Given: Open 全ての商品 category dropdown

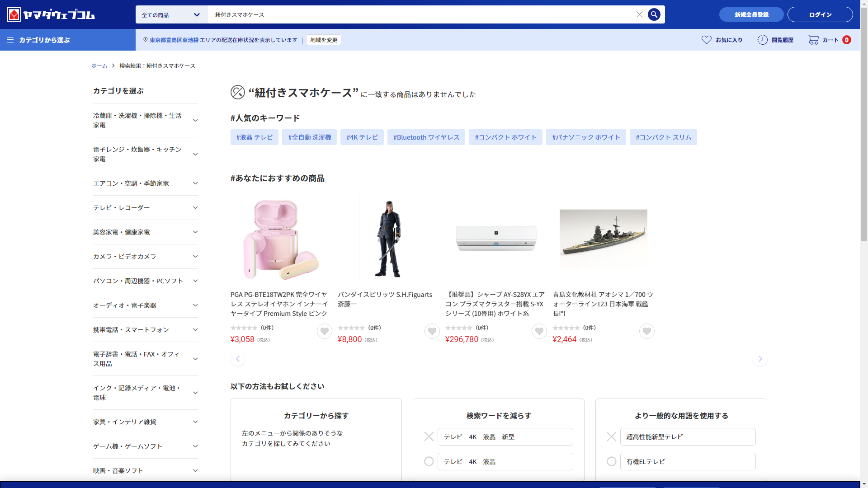Looking at the screenshot, I should click(171, 15).
